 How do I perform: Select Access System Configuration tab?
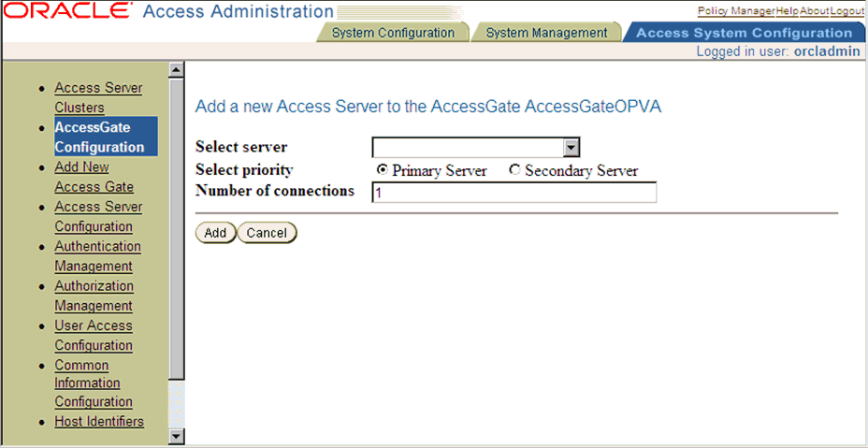pos(744,33)
